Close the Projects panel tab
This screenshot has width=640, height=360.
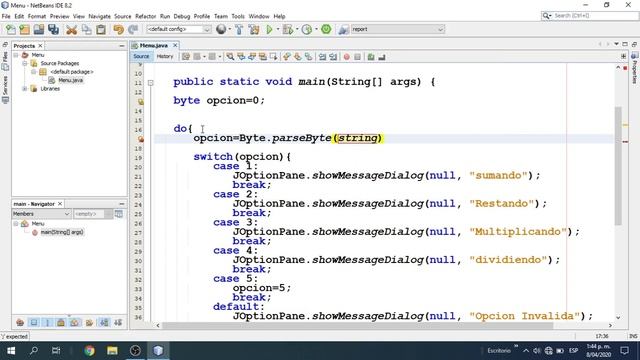[40, 46]
